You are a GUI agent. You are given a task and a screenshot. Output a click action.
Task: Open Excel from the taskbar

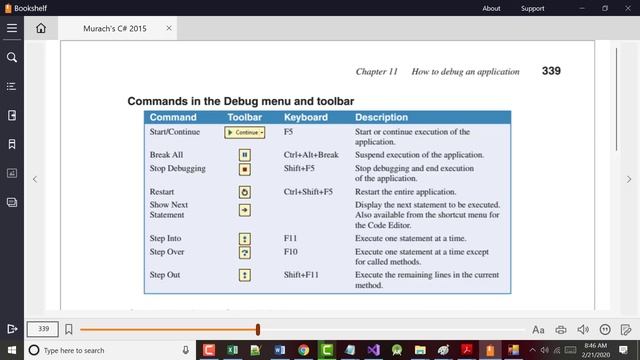tap(232, 350)
